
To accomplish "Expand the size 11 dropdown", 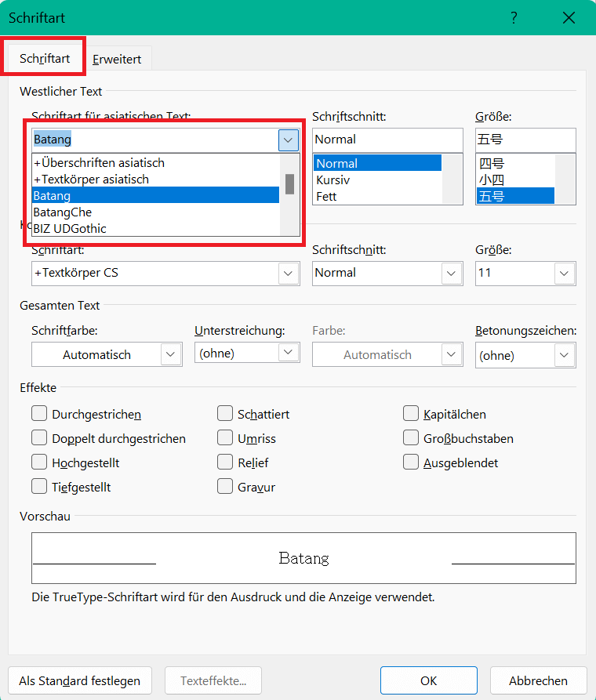I will coord(565,274).
